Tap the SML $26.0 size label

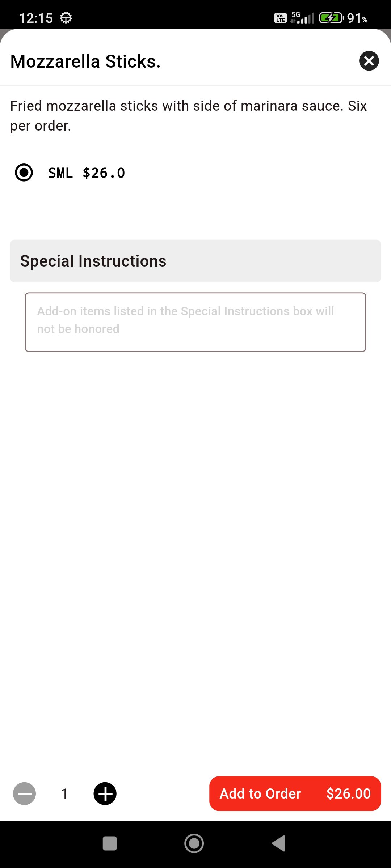click(x=86, y=173)
